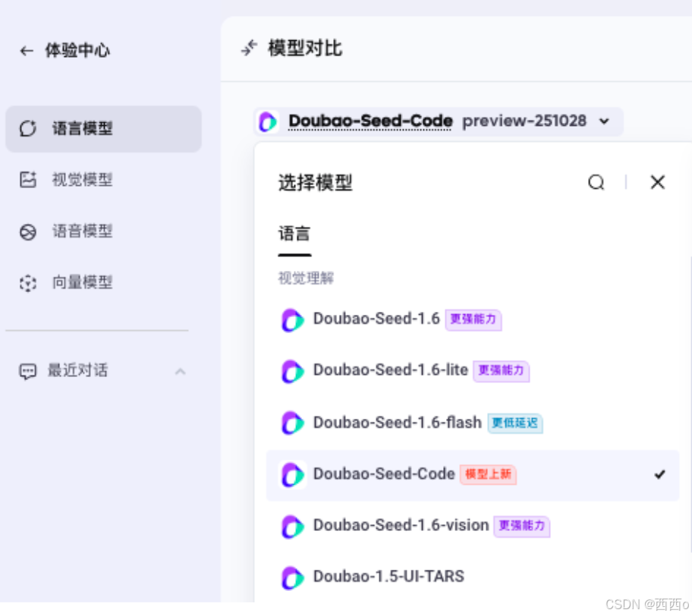This screenshot has height=616, width=692.
Task: Click the checkmark on the Doubao-Seed-Code row
Action: [x=660, y=474]
